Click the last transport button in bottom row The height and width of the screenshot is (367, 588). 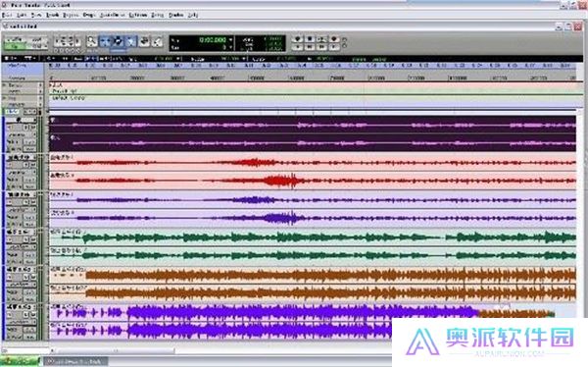tap(334, 47)
